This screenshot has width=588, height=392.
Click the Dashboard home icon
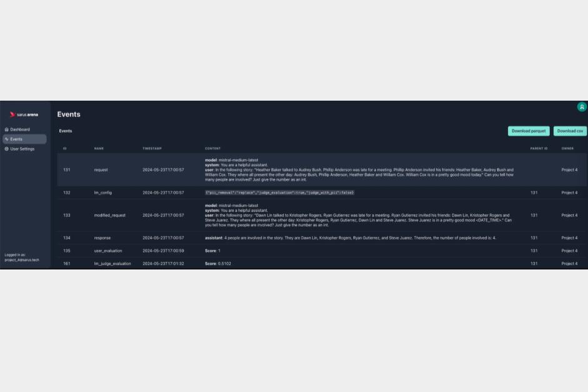point(6,129)
